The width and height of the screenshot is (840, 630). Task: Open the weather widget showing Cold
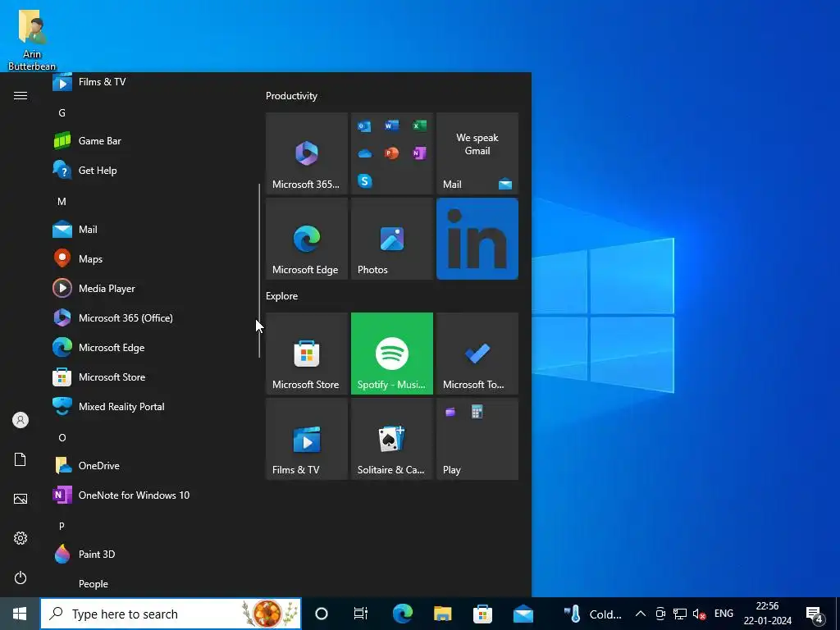[593, 614]
